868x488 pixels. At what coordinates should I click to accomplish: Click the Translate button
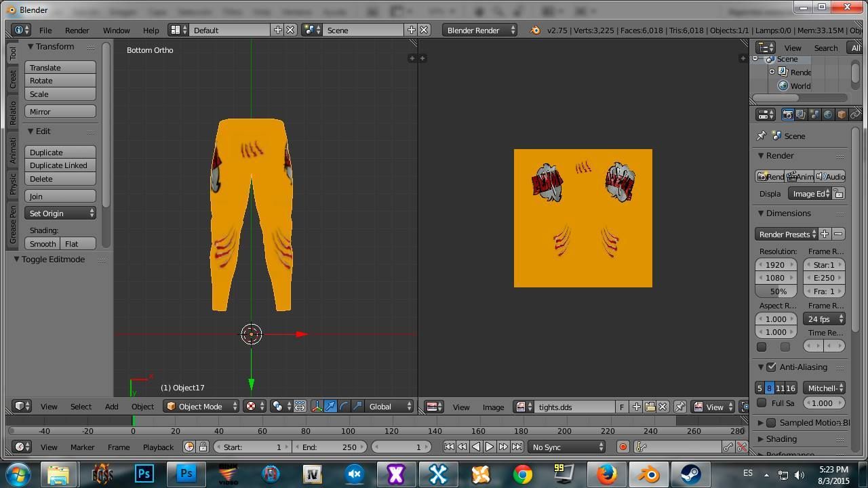(x=60, y=68)
